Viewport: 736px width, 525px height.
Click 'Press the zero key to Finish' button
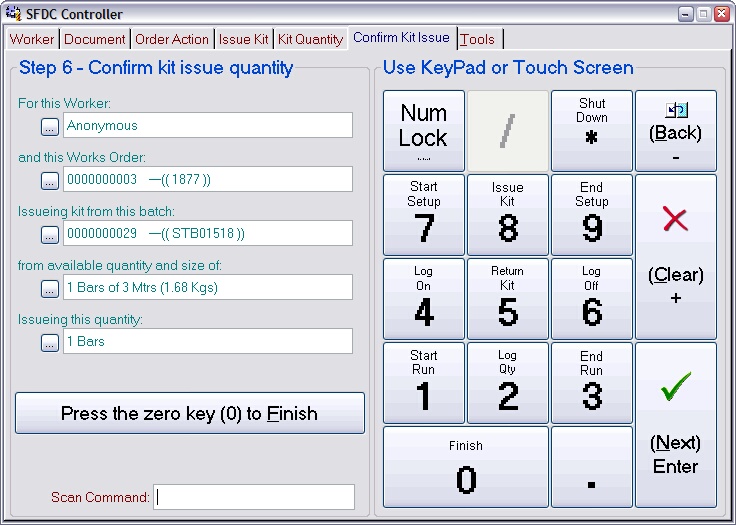coord(189,413)
